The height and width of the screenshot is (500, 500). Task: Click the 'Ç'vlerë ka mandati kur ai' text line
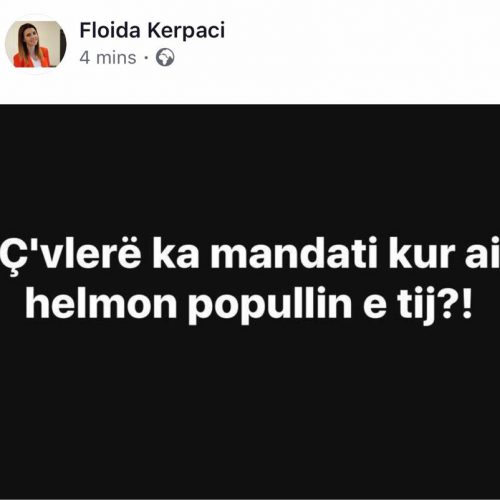pyautogui.click(x=250, y=254)
